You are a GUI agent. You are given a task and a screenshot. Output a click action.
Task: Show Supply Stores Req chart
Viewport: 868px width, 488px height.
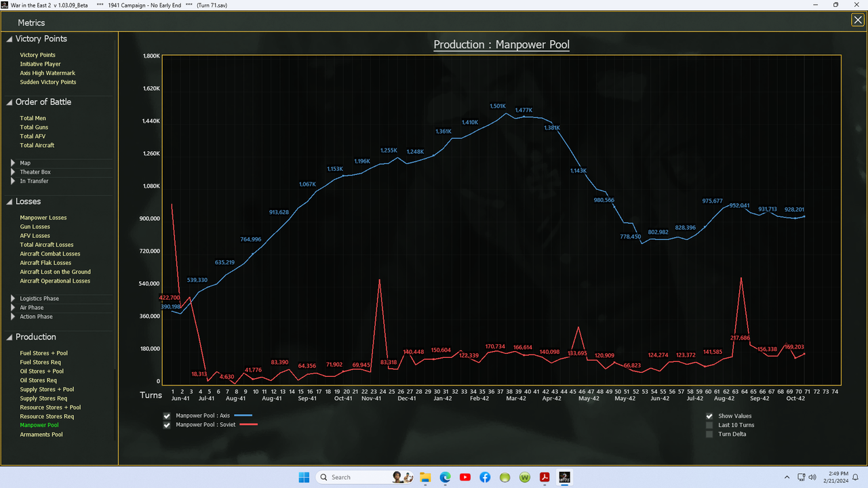point(43,399)
